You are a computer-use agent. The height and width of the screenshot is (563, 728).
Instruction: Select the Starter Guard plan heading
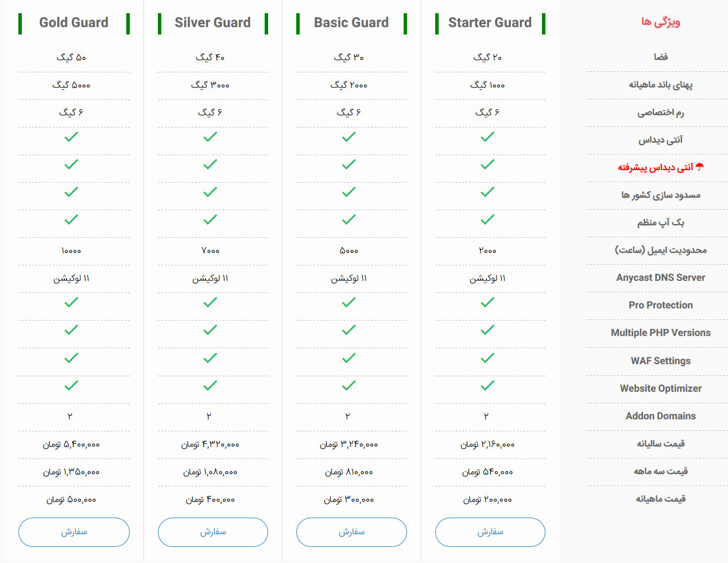(490, 22)
